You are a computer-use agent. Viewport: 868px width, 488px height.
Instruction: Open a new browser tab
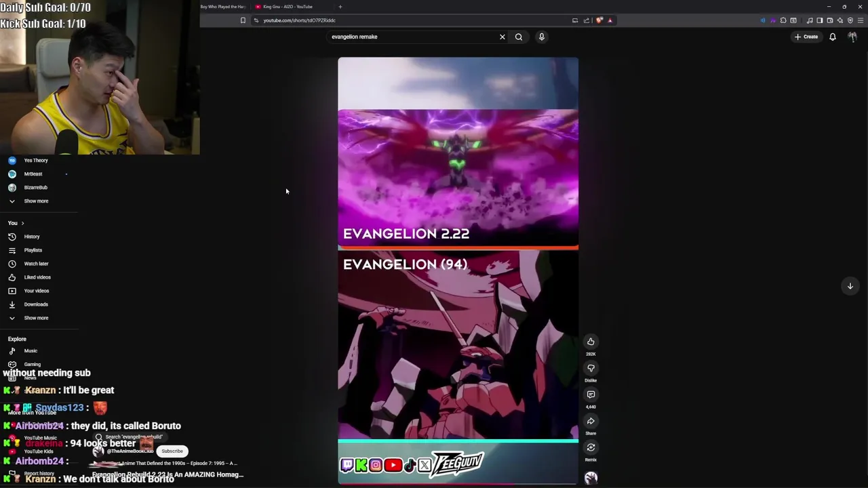[x=340, y=7]
